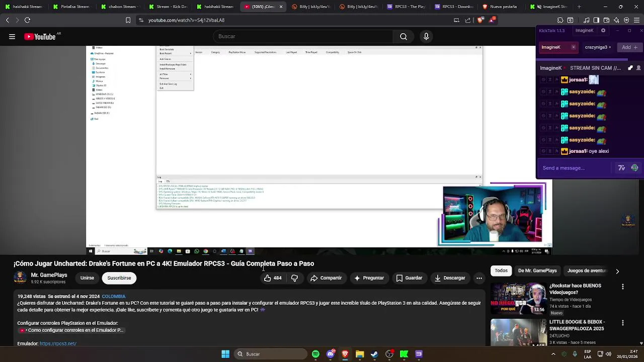Open File Explorer from the taskbar
The width and height of the screenshot is (644, 362).
(360, 354)
